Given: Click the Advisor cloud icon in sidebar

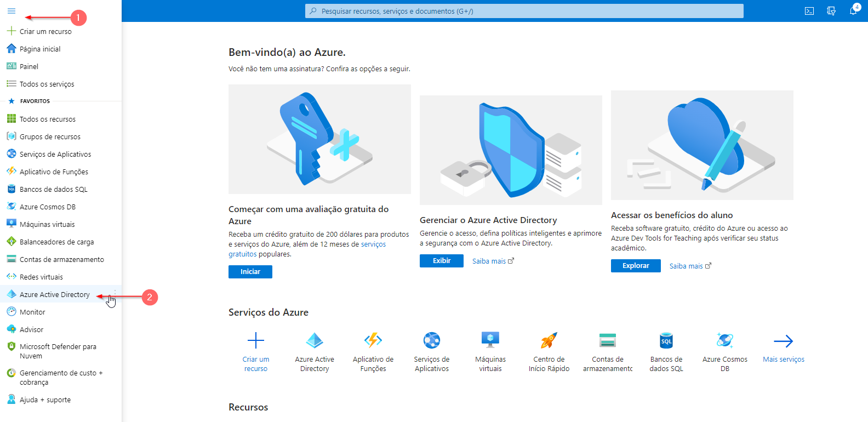Looking at the screenshot, I should coord(11,329).
